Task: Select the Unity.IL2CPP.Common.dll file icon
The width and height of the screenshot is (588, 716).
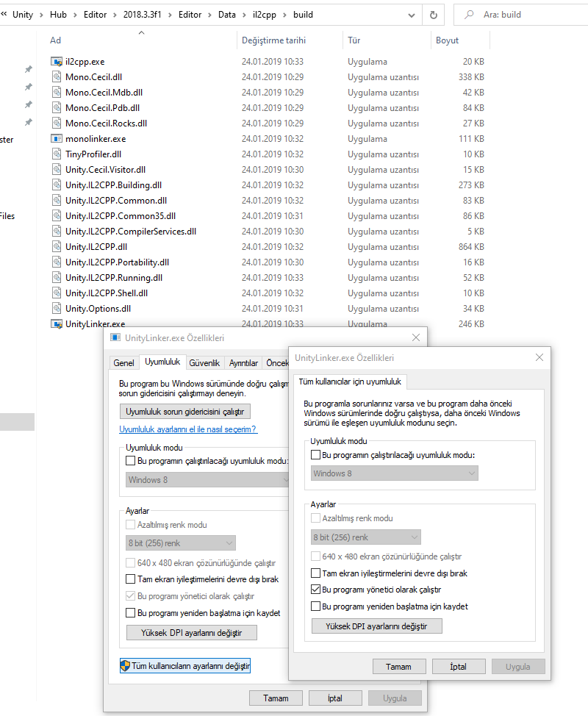Action: 57,201
